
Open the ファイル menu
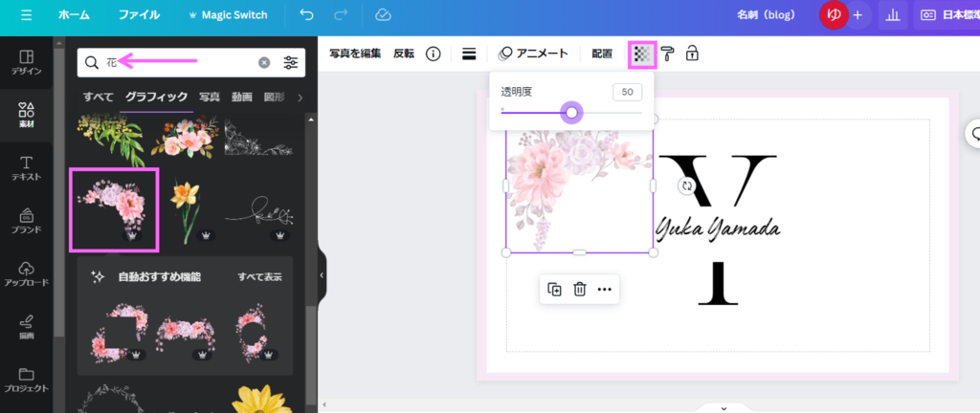(139, 15)
